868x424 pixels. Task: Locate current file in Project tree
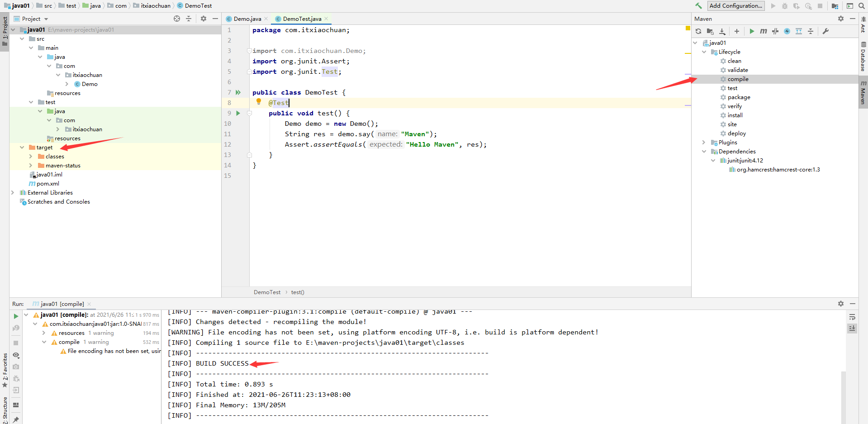[x=177, y=19]
